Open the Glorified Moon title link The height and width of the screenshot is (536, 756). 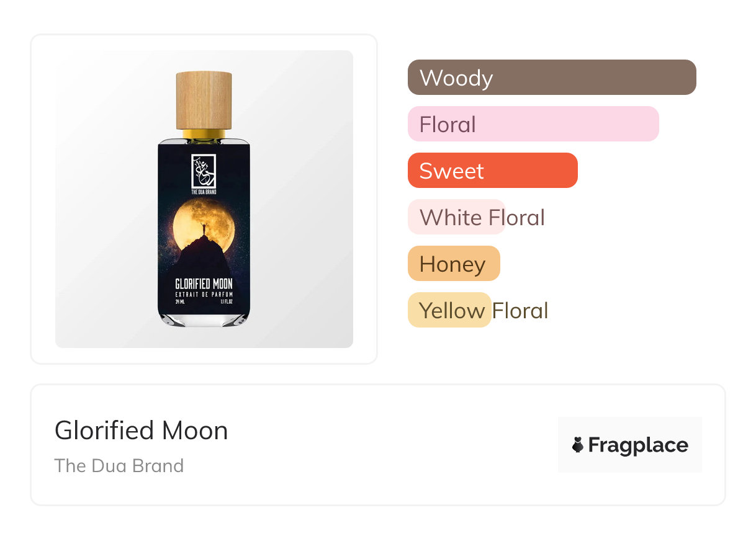tap(142, 431)
